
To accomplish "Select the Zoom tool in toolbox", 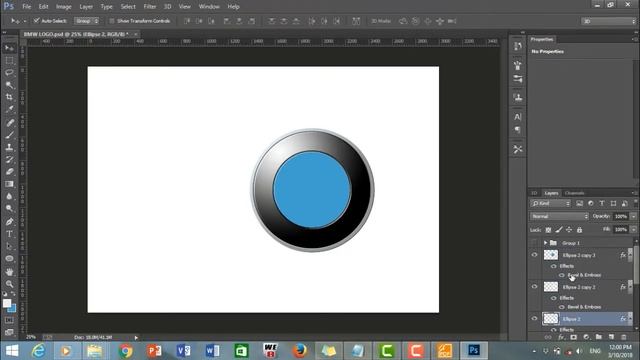I will pos(9,284).
